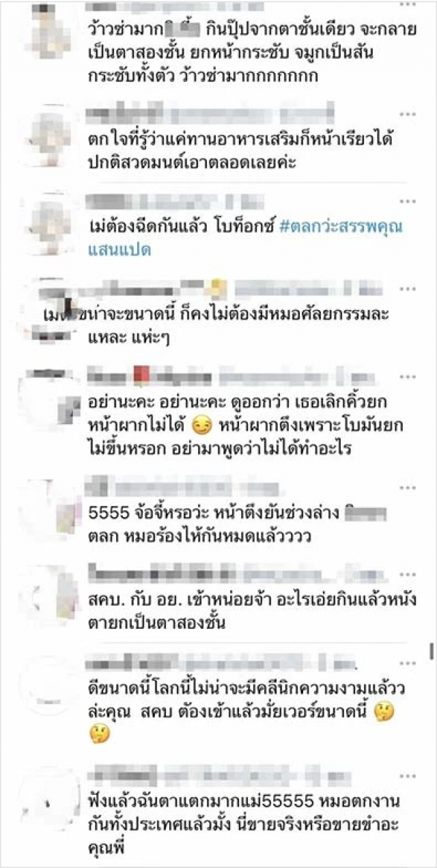Open more options for the อย่านะคะ comment
This screenshot has width=437, height=868.
click(x=407, y=376)
